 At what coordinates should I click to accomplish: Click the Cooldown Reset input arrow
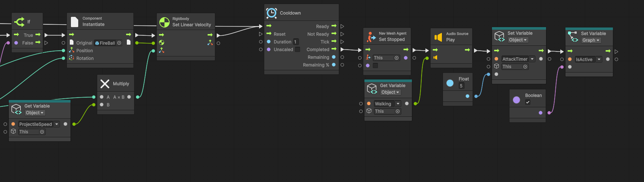269,34
